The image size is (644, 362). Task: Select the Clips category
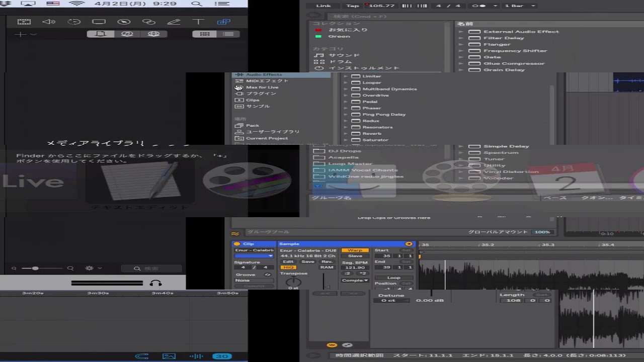point(253,100)
